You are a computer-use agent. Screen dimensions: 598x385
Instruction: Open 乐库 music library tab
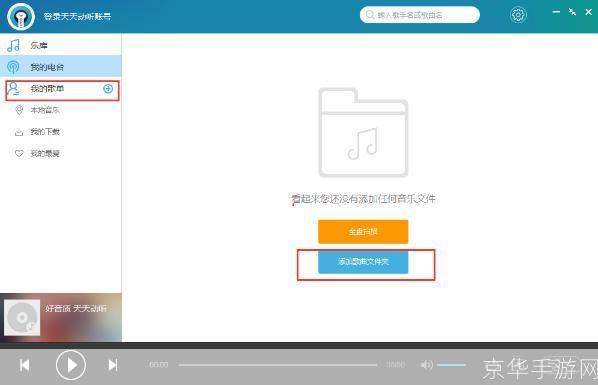(61, 45)
